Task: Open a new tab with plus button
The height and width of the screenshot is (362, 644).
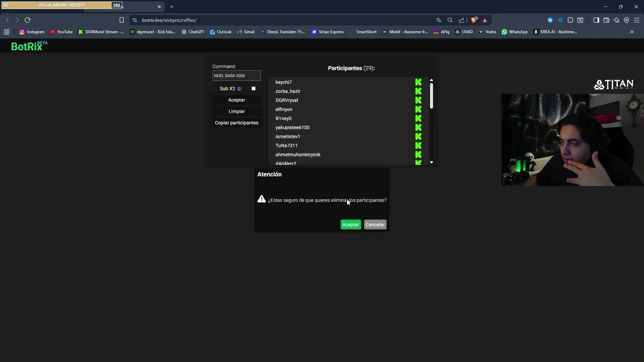Action: (x=172, y=7)
